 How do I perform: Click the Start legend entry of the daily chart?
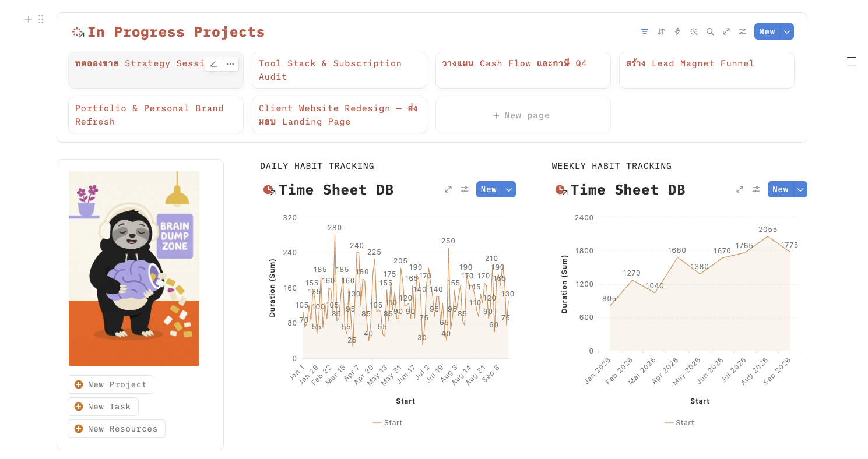388,423
